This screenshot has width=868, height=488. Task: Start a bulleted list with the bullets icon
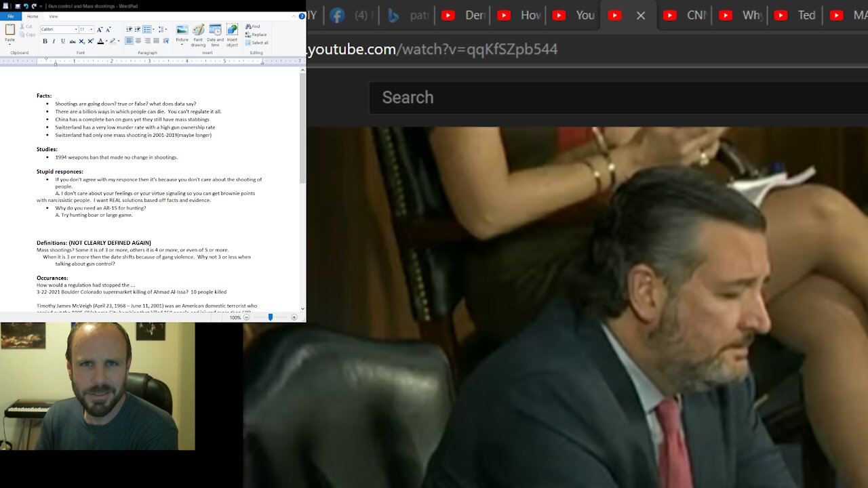tap(146, 30)
